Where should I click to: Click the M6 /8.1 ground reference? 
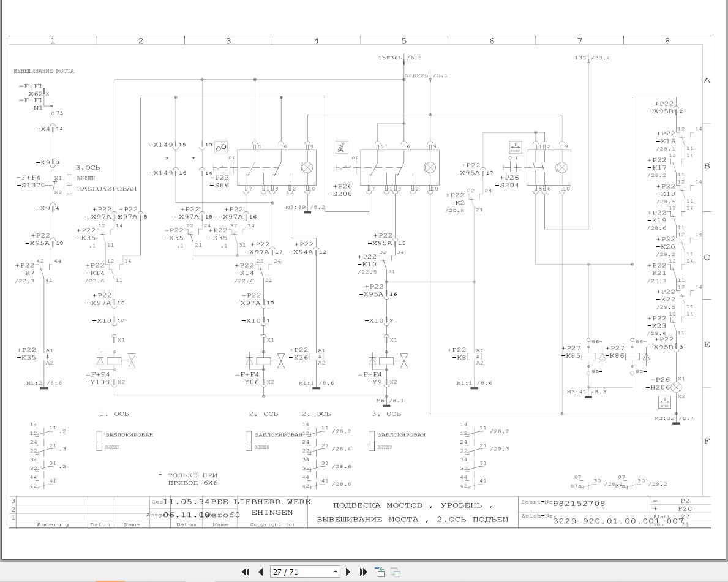tap(389, 401)
